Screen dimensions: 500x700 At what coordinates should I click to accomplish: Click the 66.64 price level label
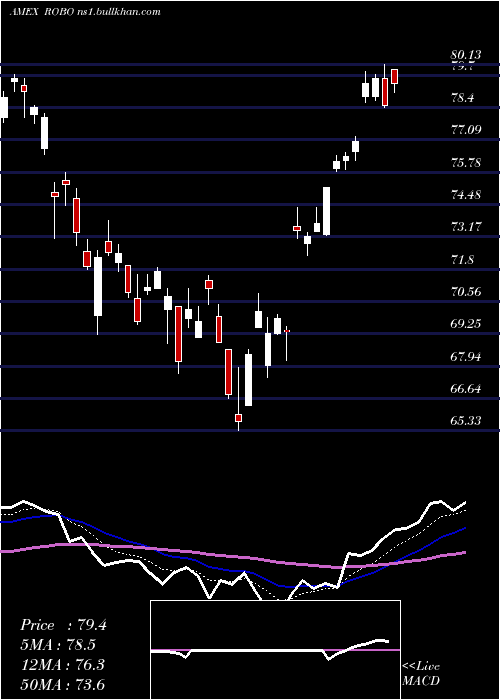[x=466, y=389]
